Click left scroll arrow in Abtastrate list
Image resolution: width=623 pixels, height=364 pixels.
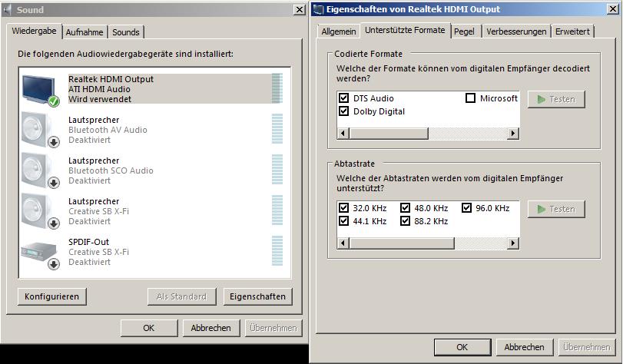click(x=343, y=243)
